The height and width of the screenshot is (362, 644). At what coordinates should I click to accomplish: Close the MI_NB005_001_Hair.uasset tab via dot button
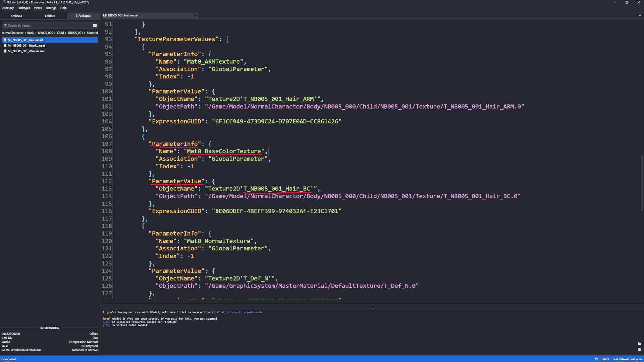coord(195,15)
